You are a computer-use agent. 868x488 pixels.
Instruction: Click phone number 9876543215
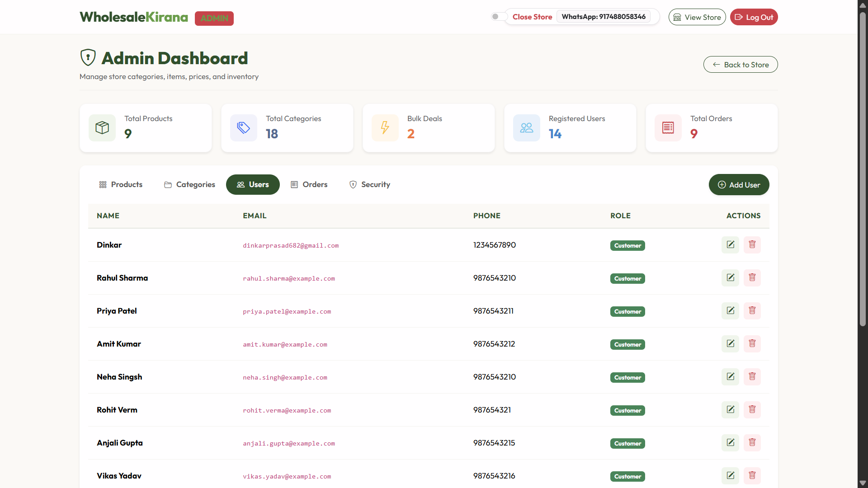click(x=494, y=443)
